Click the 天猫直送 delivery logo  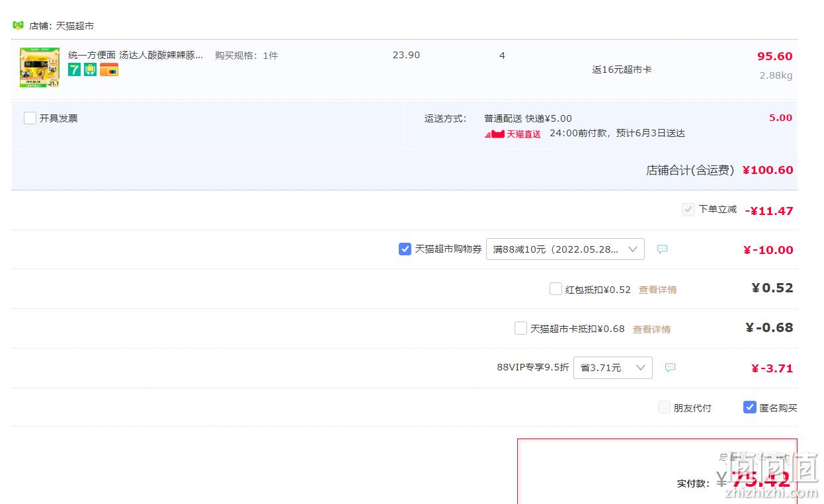(x=513, y=134)
